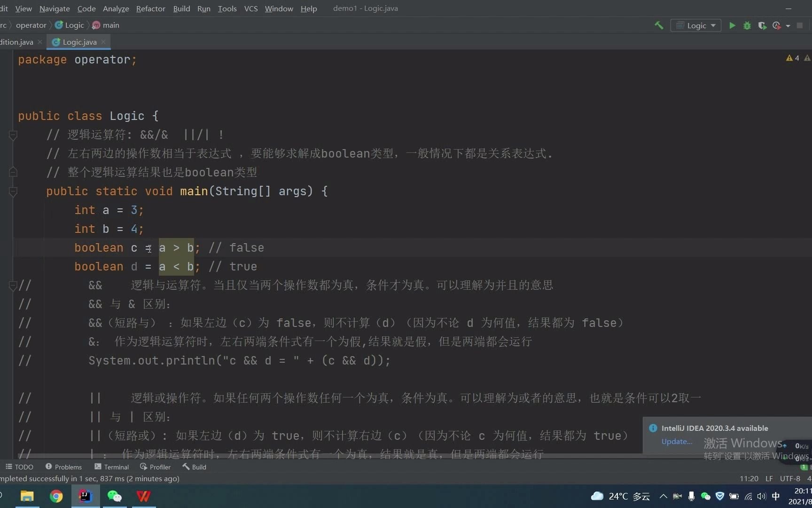Viewport: 812px width, 508px height.
Task: Toggle fold marker at the && 逻辑与运算符 comment line
Action: pyautogui.click(x=13, y=286)
